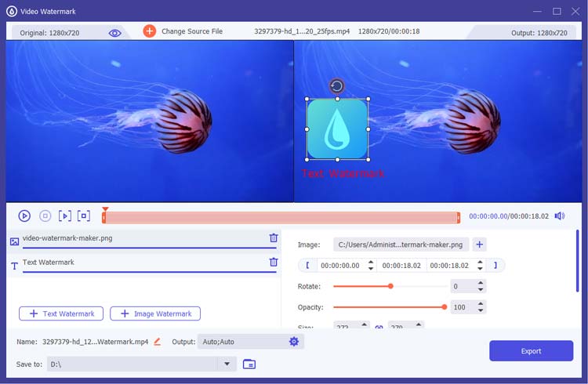Click the Original: 1280x720 tab label
The width and height of the screenshot is (588, 384).
point(49,33)
